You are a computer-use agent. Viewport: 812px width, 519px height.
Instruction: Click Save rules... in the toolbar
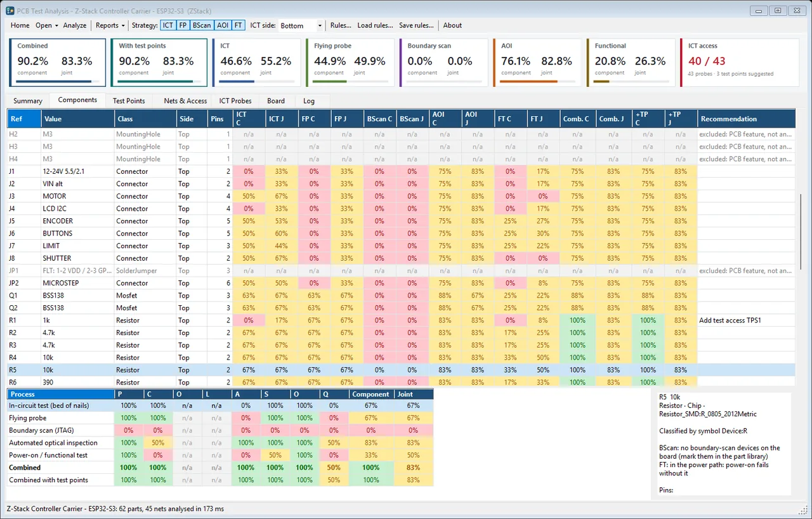click(416, 25)
